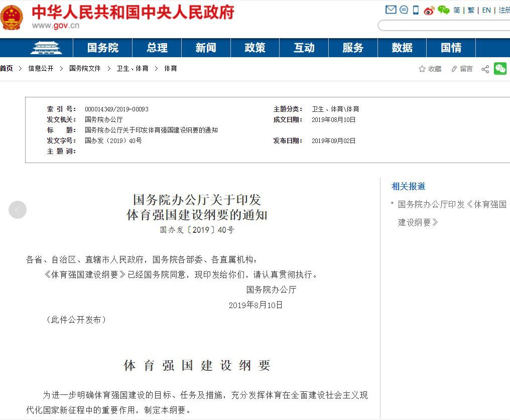Click the 收藏 text label
Screen dimensions: 510x420
[x=435, y=69]
